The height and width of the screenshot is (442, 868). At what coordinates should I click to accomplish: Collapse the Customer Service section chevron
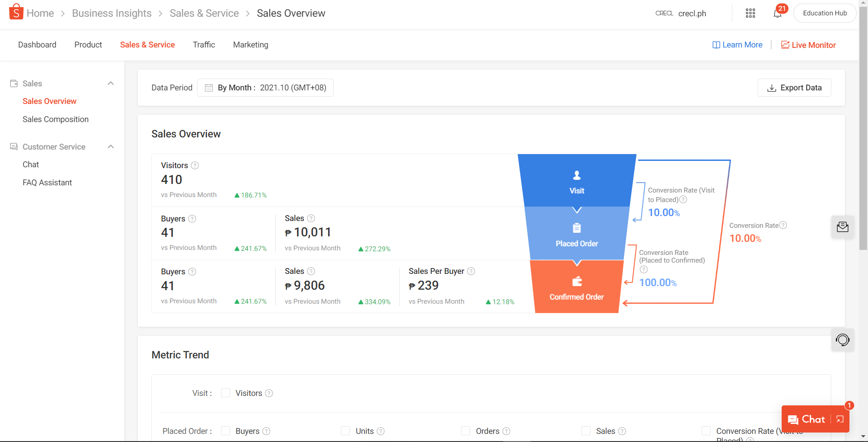click(x=111, y=146)
